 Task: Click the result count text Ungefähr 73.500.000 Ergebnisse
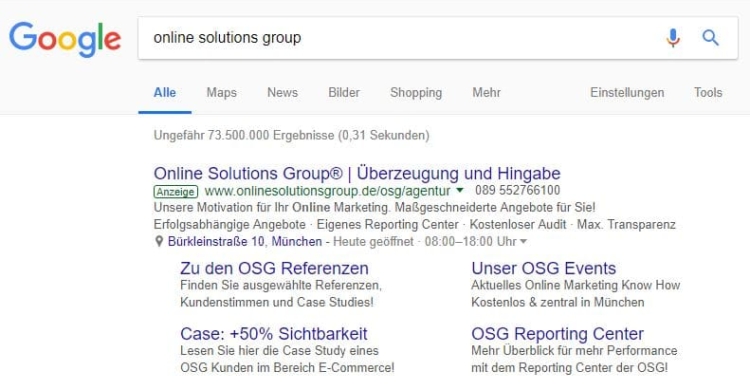(x=243, y=135)
